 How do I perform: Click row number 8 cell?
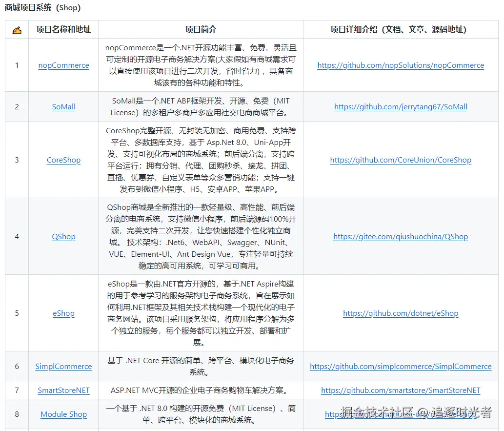click(17, 414)
